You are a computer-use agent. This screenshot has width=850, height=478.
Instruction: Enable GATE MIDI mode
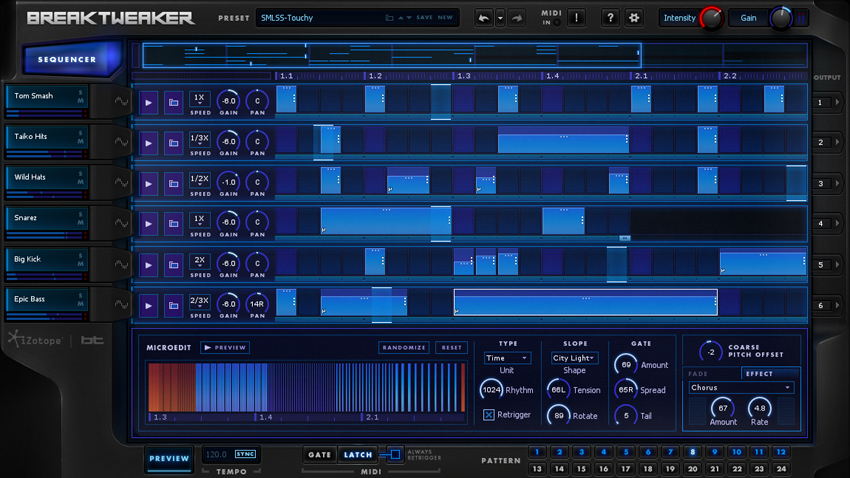tap(319, 455)
